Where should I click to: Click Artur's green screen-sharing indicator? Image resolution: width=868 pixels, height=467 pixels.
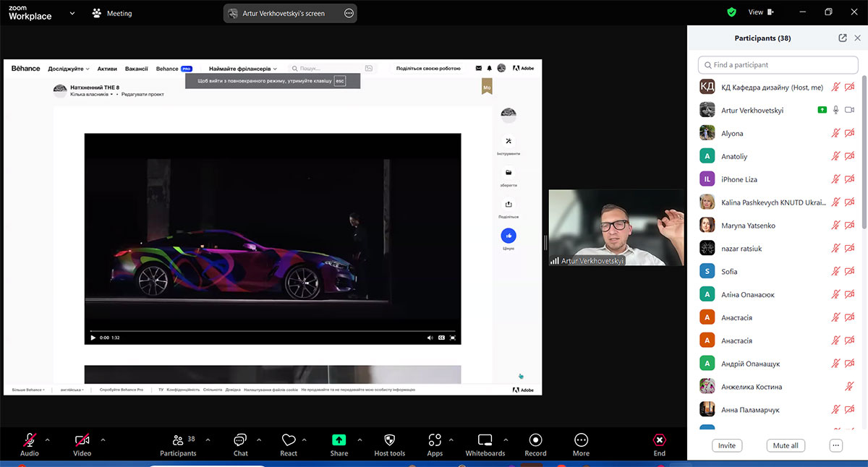click(822, 110)
